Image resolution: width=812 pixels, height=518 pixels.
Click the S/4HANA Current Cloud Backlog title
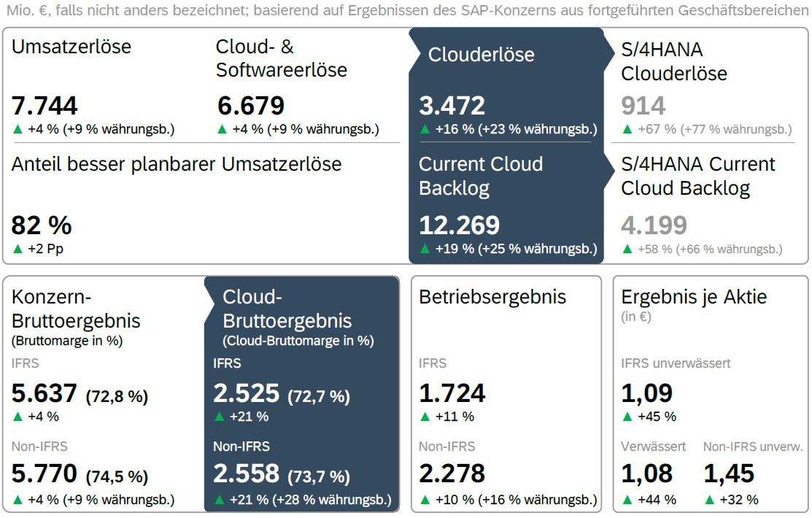[x=697, y=176]
